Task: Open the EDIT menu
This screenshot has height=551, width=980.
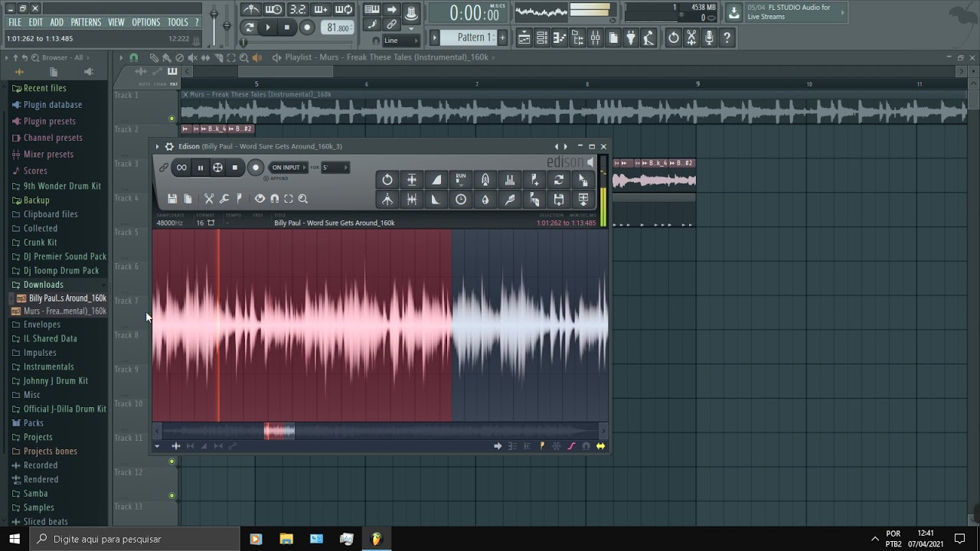Action: point(36,22)
